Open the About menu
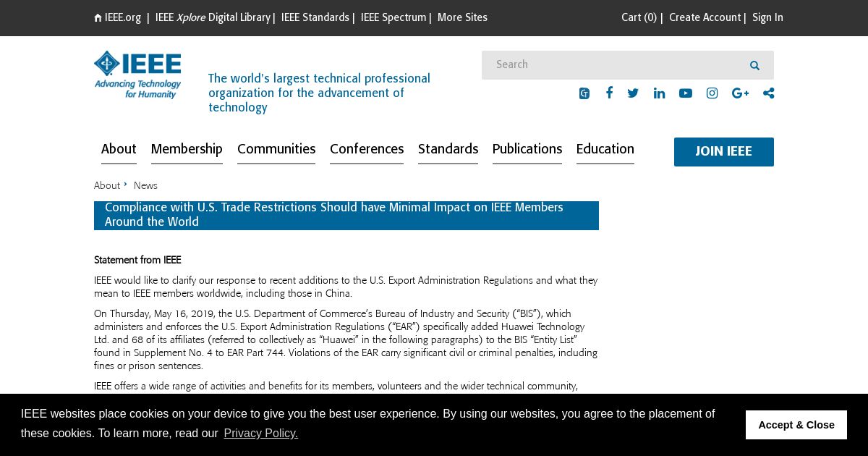This screenshot has height=456, width=868. pos(119,150)
